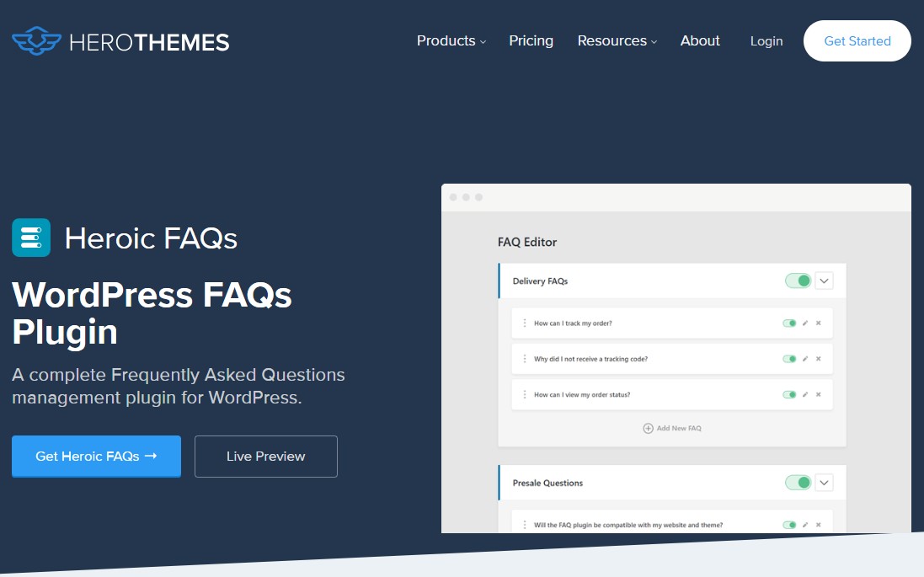Click the 'FAQ Editor' heading

pyautogui.click(x=526, y=243)
